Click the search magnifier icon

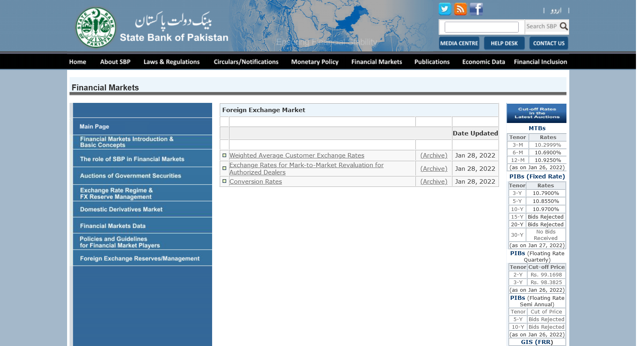point(564,27)
